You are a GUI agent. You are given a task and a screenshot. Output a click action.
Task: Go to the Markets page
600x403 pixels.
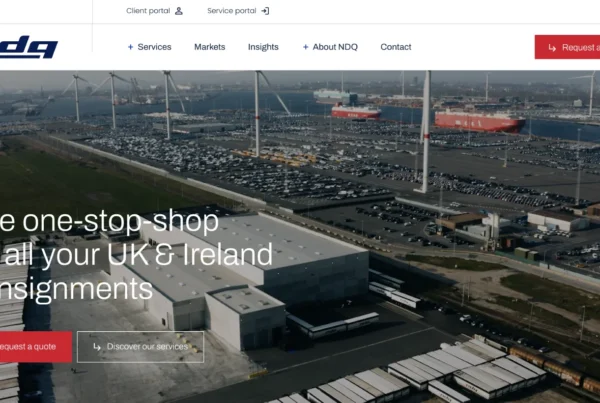(210, 47)
